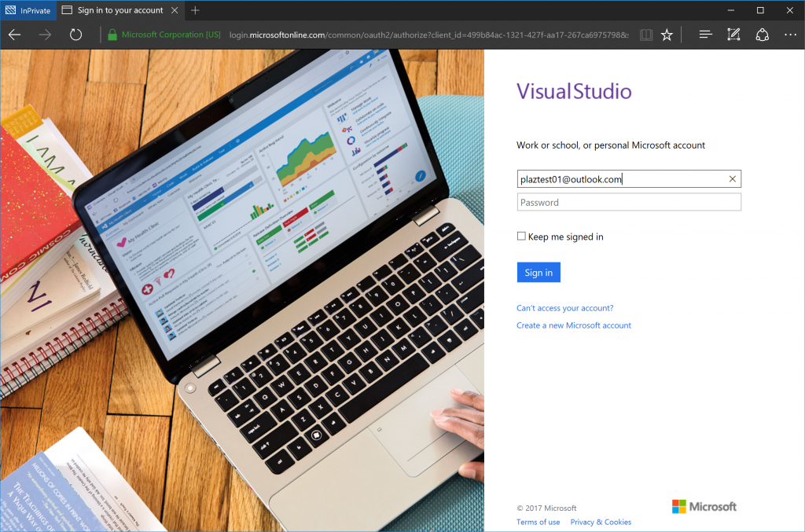Viewport: 805px width, 532px height.
Task: Close the browser window
Action: (789, 10)
